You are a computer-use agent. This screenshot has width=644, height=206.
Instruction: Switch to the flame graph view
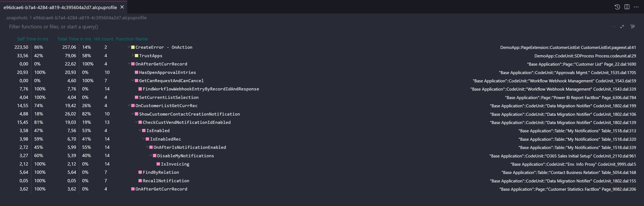tap(633, 27)
